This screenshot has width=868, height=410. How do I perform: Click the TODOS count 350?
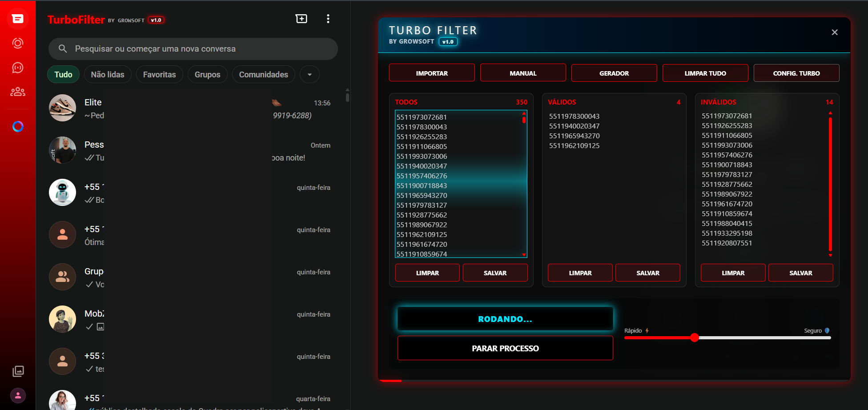click(x=522, y=102)
